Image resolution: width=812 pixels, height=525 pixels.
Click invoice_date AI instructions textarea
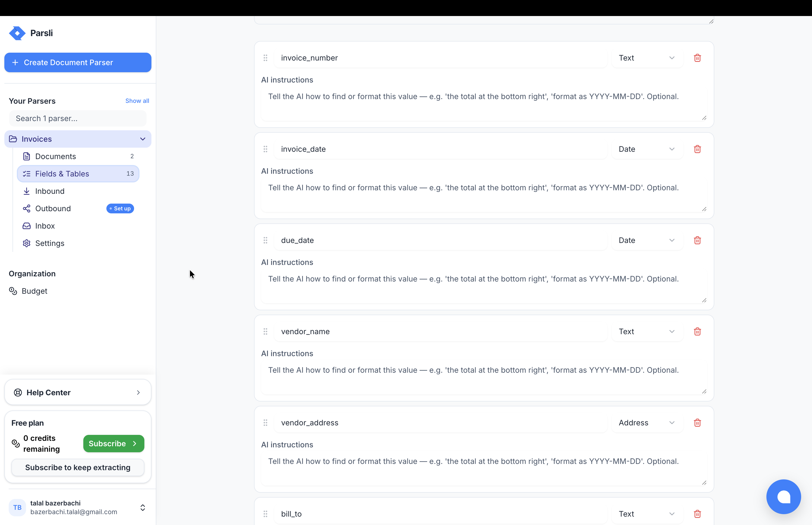click(x=484, y=196)
